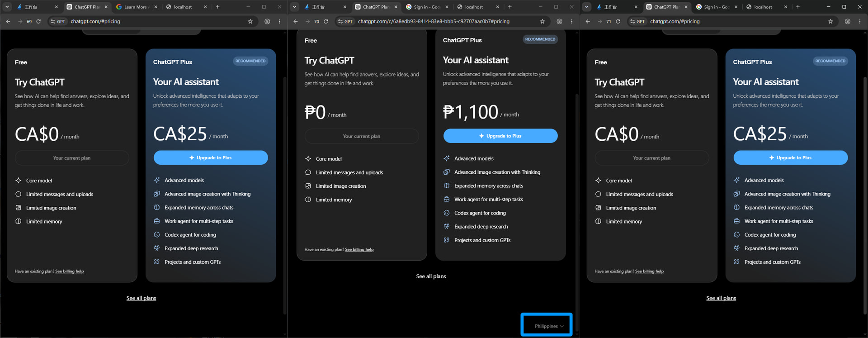Screen dimensions: 868x338
Task: Reload the page in the middle window
Action: click(x=326, y=21)
